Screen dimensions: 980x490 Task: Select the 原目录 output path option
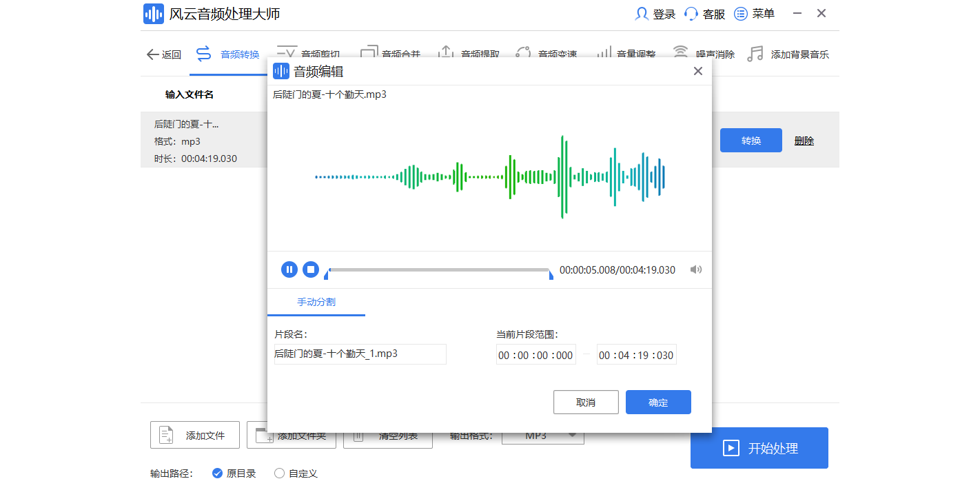point(234,473)
